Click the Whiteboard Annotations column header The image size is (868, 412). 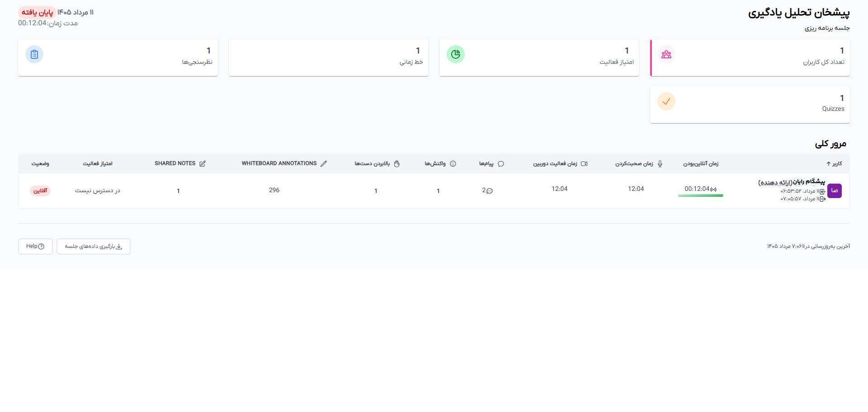point(284,164)
